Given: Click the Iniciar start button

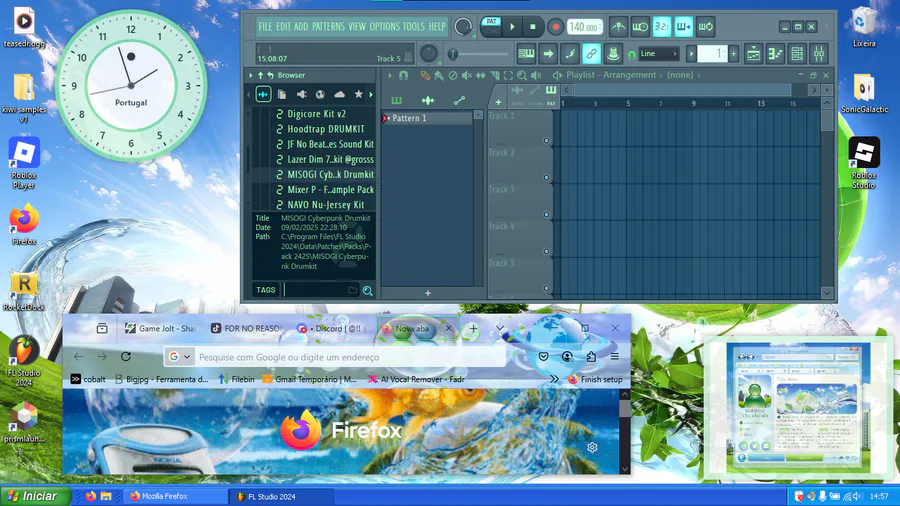Looking at the screenshot, I should pos(34,496).
